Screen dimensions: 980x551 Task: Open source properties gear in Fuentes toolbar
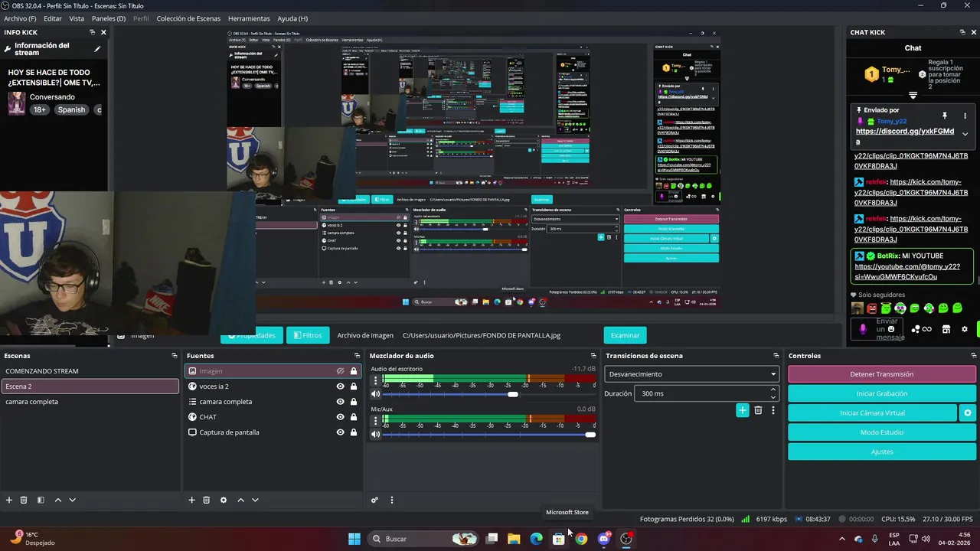pos(224,500)
